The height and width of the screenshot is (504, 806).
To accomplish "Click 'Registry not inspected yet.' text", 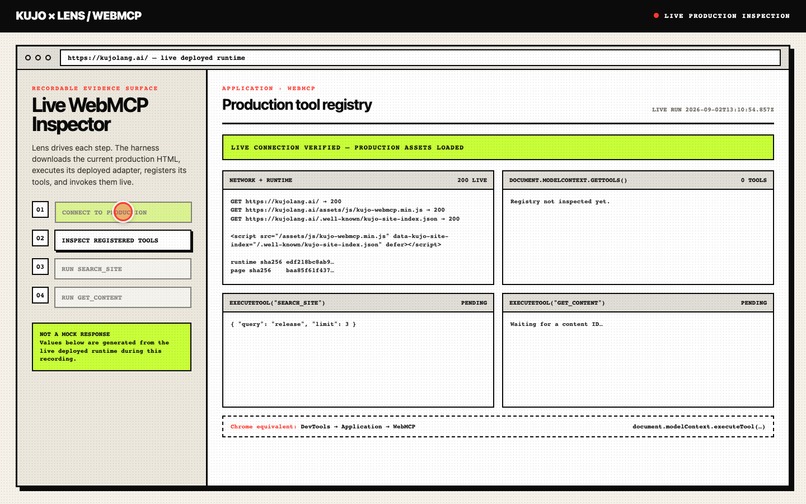I will tap(560, 202).
